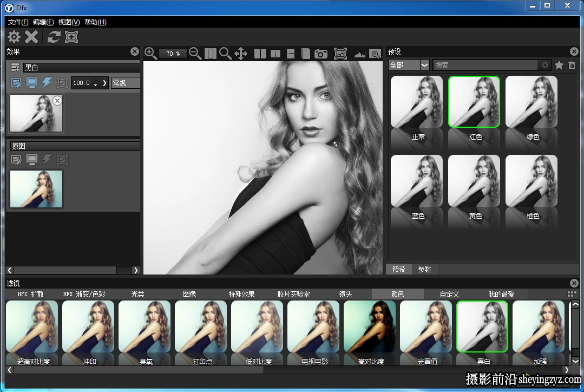Enable vertical split comparison view
Image resolution: width=584 pixels, height=392 pixels.
pos(275,54)
